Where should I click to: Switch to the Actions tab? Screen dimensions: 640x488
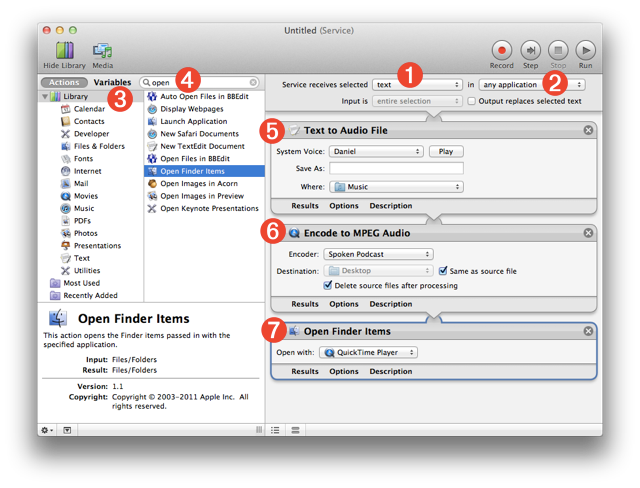click(x=64, y=82)
